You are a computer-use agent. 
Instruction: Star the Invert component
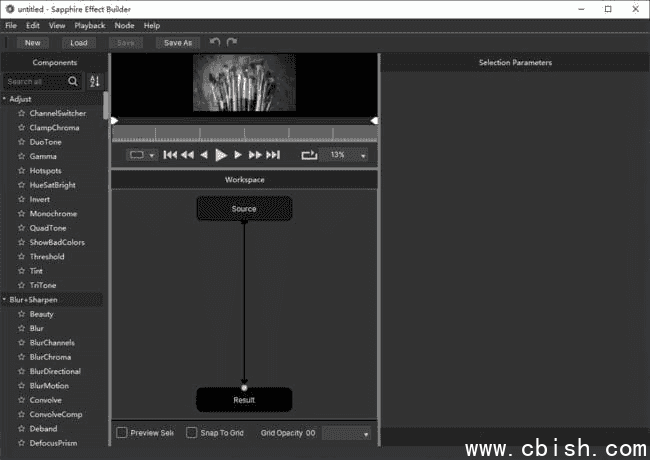click(x=22, y=199)
